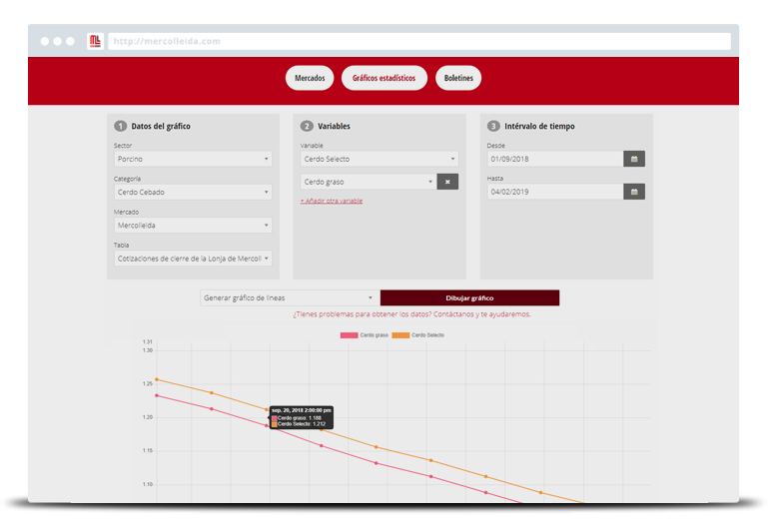The width and height of the screenshot is (768, 532).
Task: Click the Mercolleida logo icon in address bar
Action: (95, 41)
